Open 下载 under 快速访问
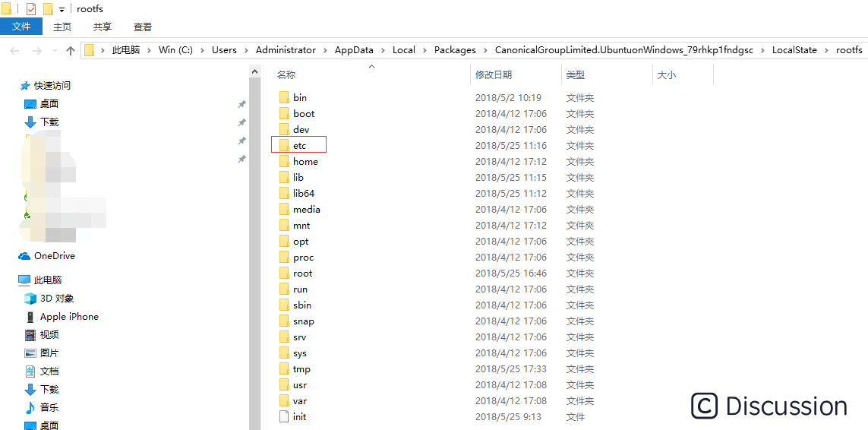The width and height of the screenshot is (868, 430). tap(49, 122)
